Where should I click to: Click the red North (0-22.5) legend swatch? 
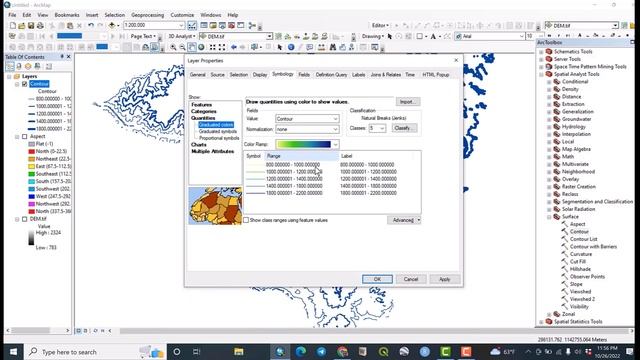31,151
